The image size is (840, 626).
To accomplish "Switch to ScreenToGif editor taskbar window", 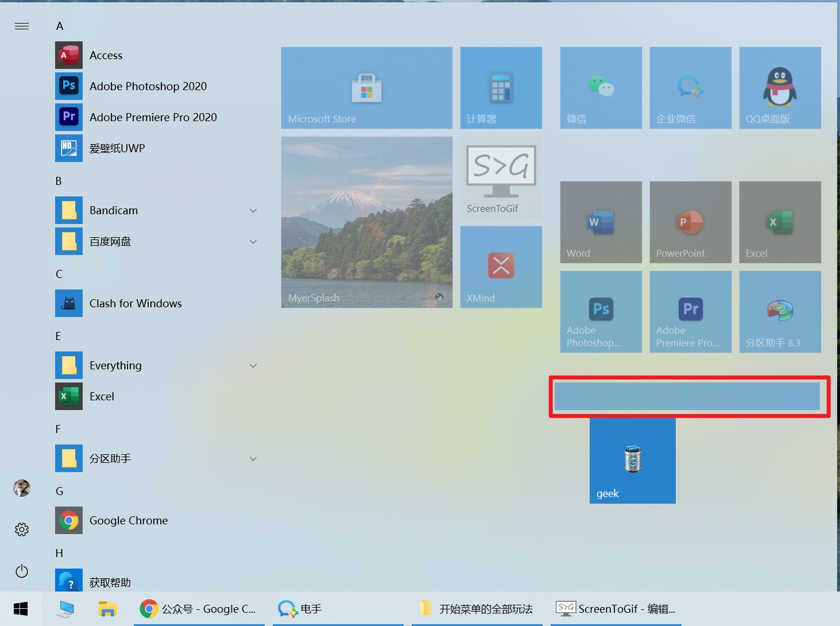I will (x=616, y=609).
